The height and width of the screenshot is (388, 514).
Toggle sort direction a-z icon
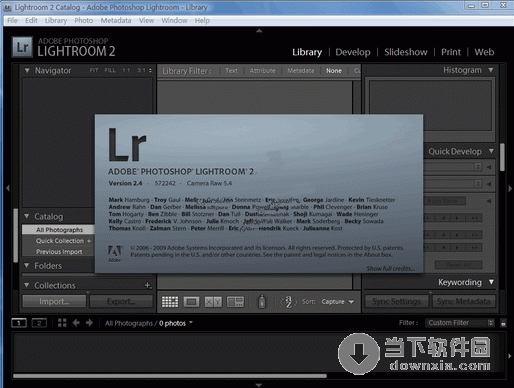(289, 302)
